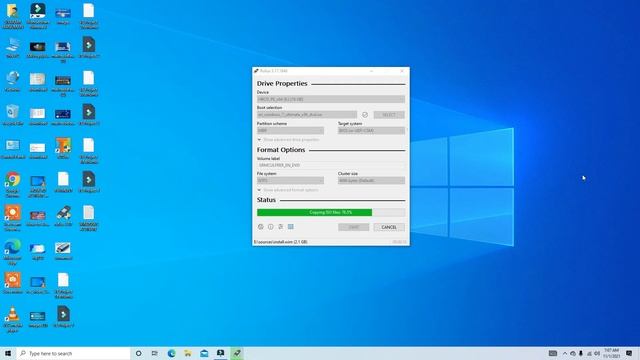The height and width of the screenshot is (360, 640).
Task: Click the taskbar clock and date
Action: (611, 353)
